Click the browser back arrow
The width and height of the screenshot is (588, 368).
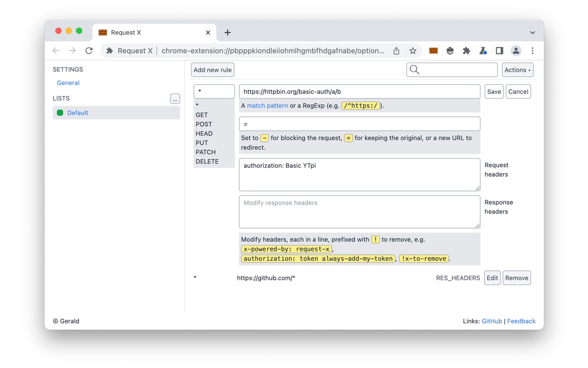(x=56, y=51)
